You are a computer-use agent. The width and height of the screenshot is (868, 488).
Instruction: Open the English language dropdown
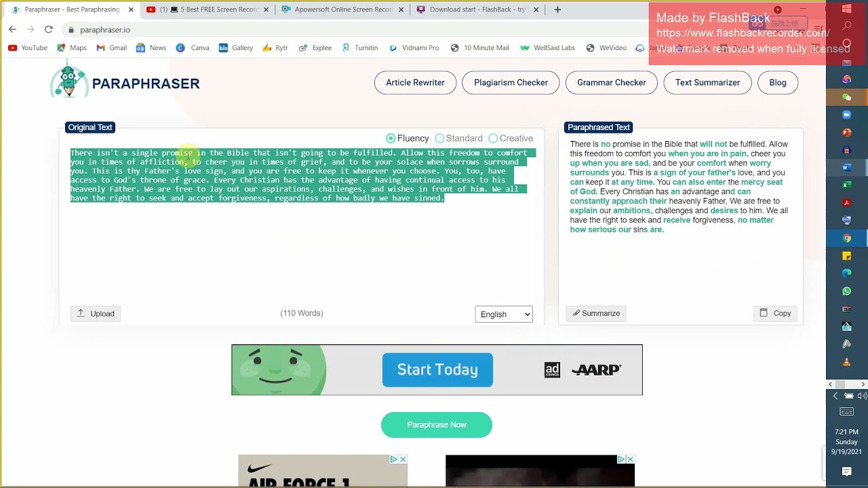(x=504, y=314)
